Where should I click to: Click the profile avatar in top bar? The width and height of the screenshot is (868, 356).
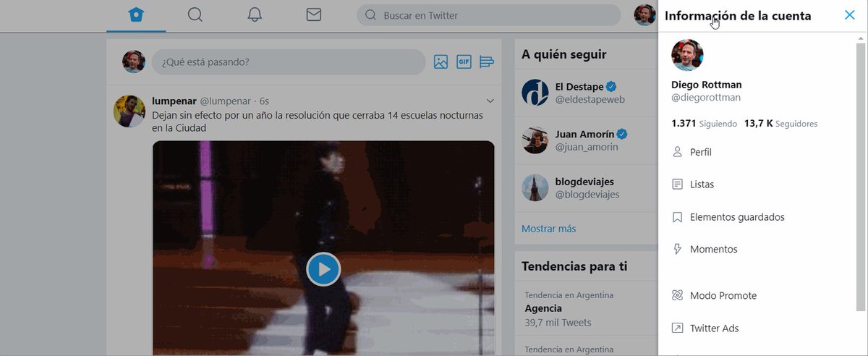tap(644, 15)
